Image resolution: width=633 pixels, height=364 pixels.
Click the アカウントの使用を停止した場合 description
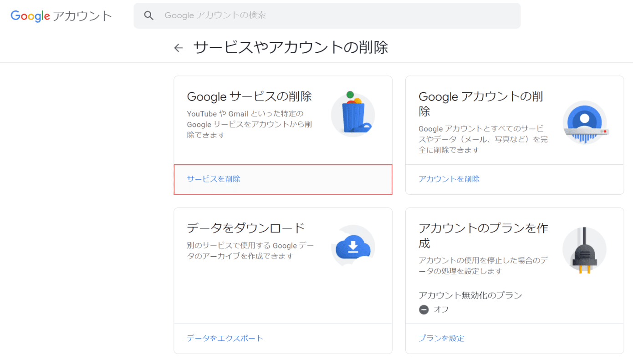pos(483,266)
